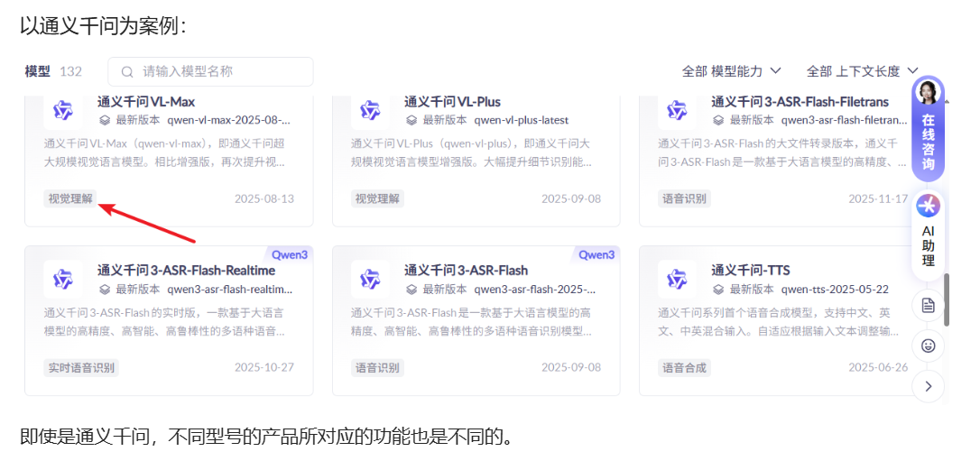
Task: Click the version layers icon for qwen-vl-plus-latest
Action: [x=411, y=121]
